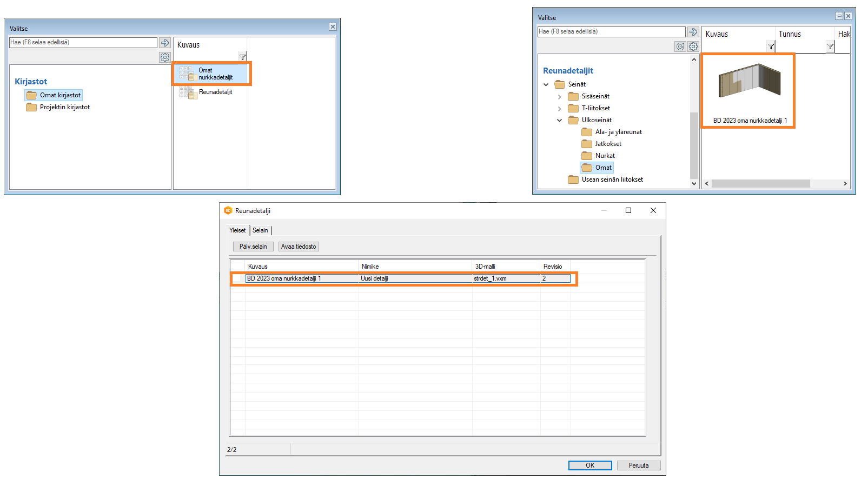Viewport: 868px width, 479px height.
Task: Open the Projektin kirjastot folder
Action: coord(64,107)
